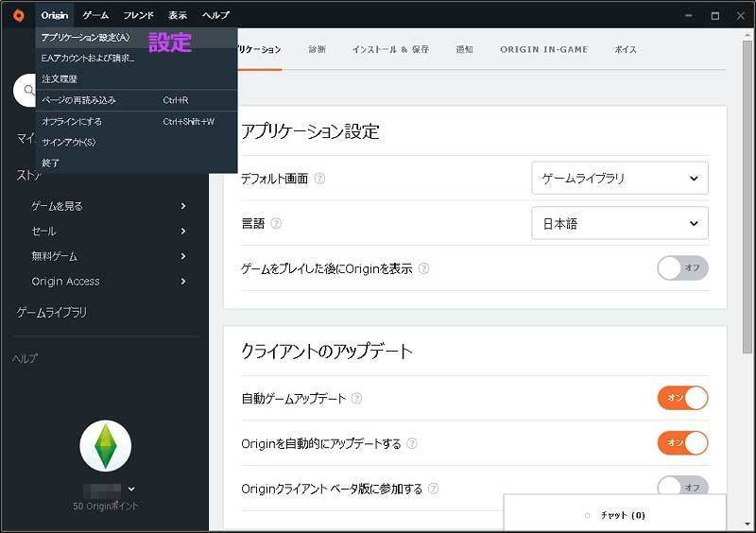Open the 表示 menu
Screen dimensions: 756x533
pos(178,15)
